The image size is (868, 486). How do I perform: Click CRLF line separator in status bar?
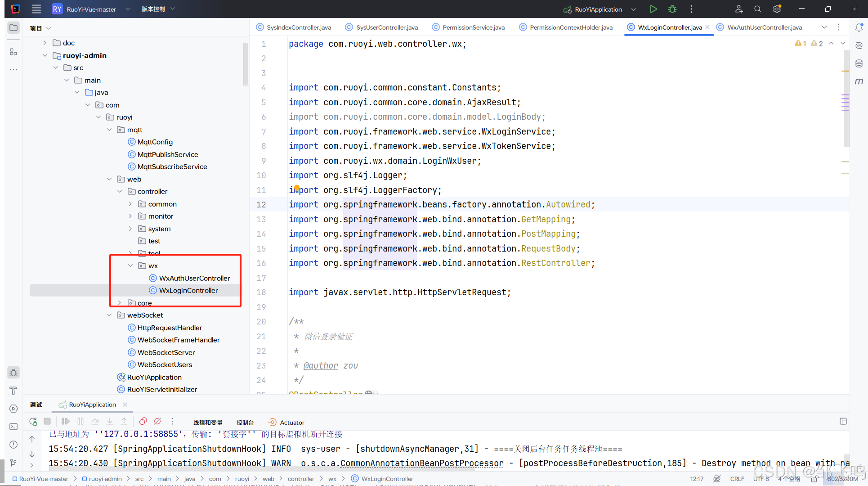pos(737,479)
